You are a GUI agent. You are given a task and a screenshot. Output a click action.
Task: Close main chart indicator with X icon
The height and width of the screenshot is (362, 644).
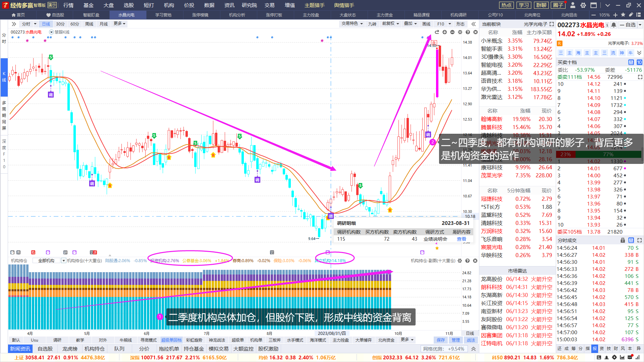(x=475, y=32)
